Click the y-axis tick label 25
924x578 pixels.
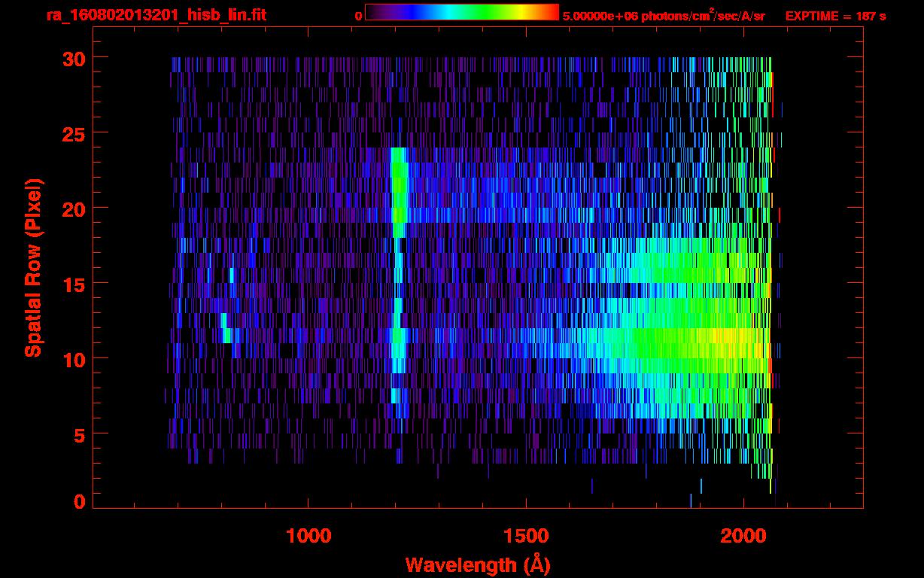click(74, 133)
